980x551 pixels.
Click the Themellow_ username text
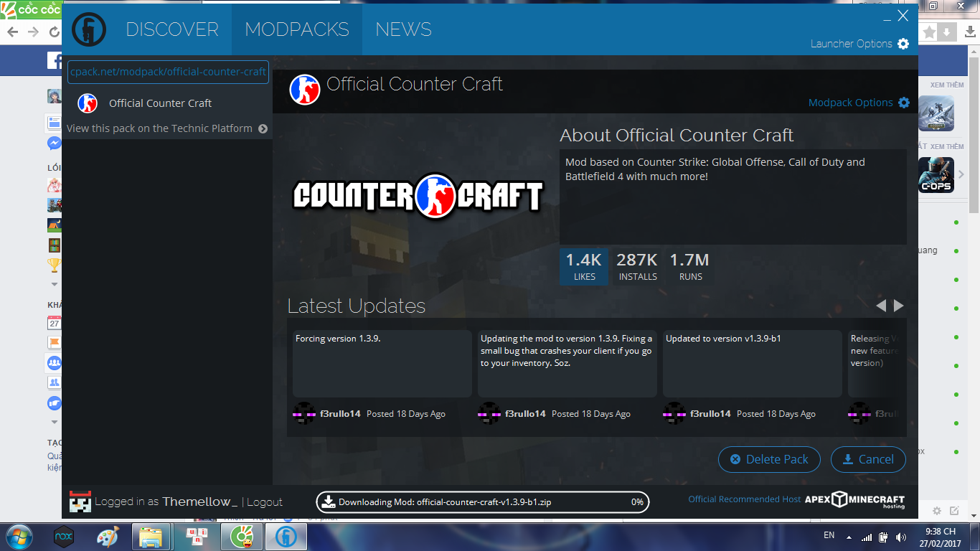point(200,501)
